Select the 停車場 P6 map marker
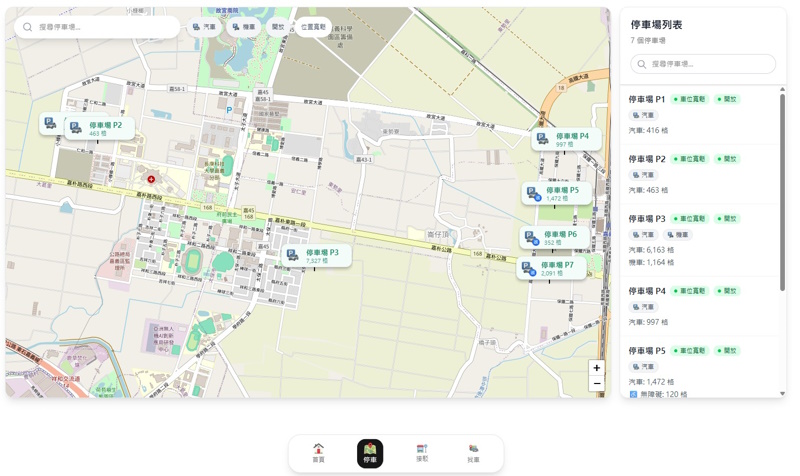The image size is (800, 476). (x=553, y=237)
